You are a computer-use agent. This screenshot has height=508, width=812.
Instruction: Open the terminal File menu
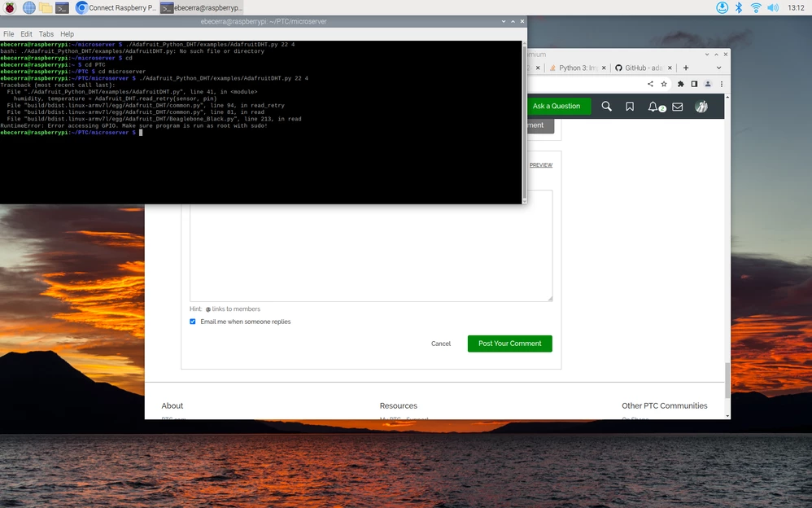tap(9, 33)
